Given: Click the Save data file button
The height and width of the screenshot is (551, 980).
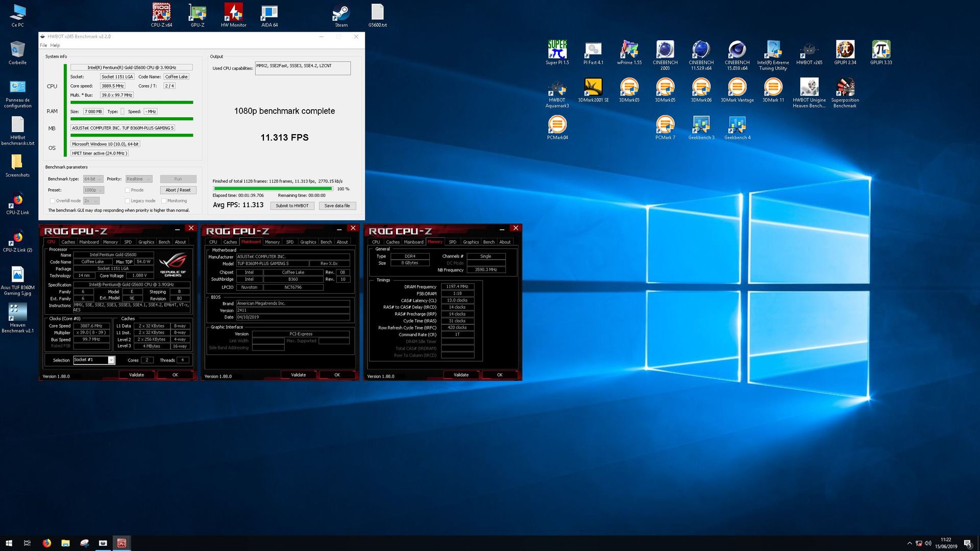Looking at the screenshot, I should tap(337, 206).
